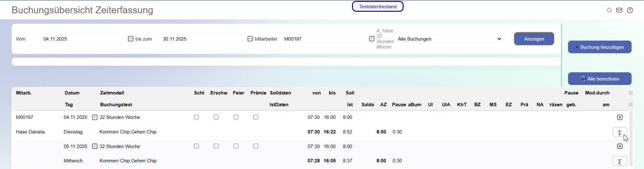
Task: Click sum icon for Dienstag row
Action: tap(620, 132)
